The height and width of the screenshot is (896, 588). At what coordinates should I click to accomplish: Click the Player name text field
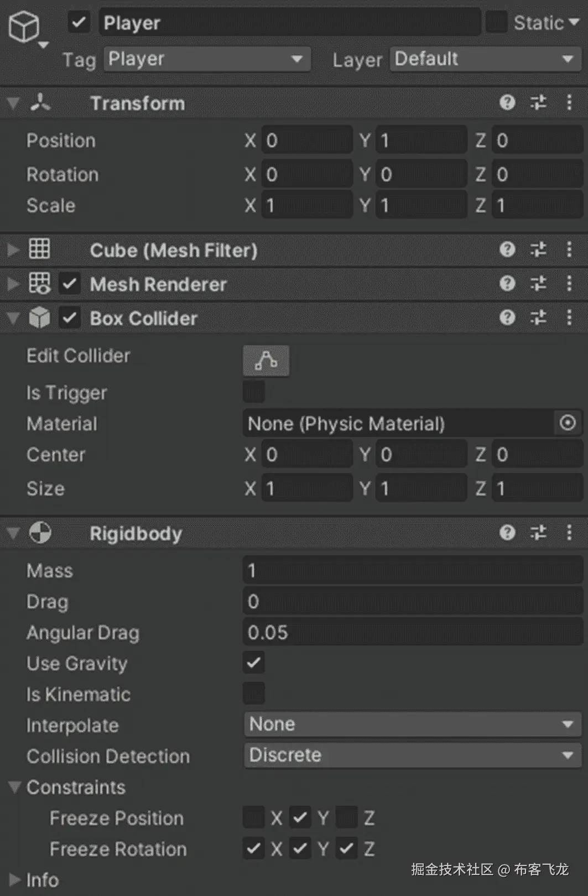tap(289, 23)
